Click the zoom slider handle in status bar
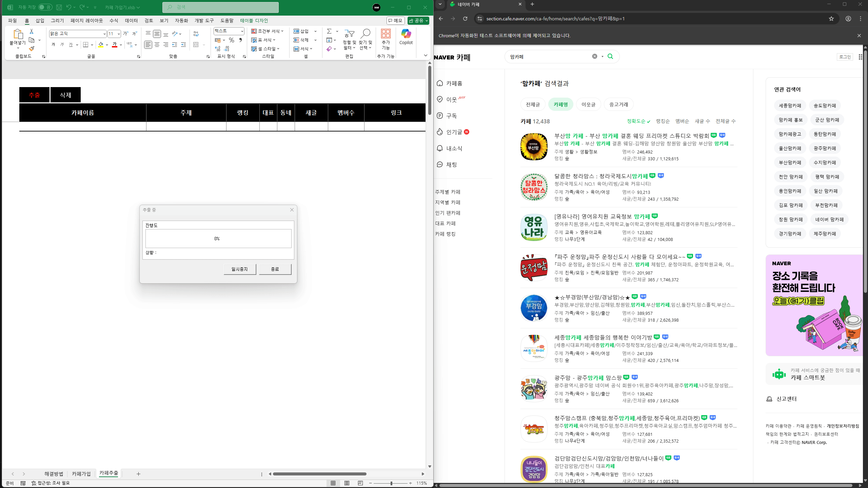 (391, 483)
